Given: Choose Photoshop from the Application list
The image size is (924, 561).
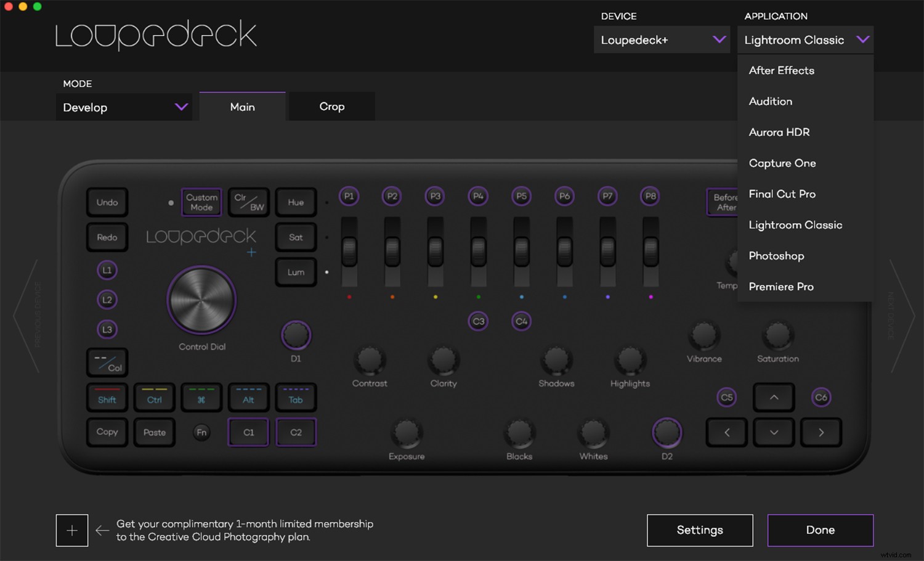Looking at the screenshot, I should [x=776, y=255].
